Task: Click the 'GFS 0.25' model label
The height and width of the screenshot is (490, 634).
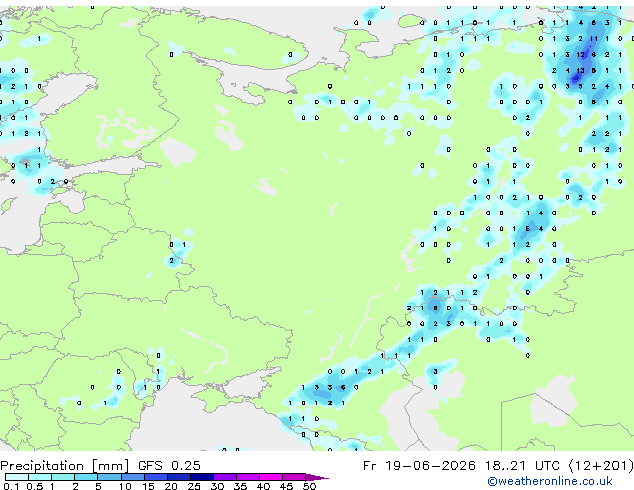Action: tap(169, 466)
